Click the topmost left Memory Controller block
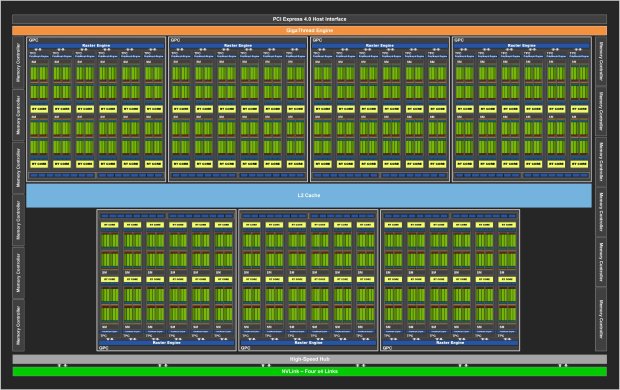The image size is (620, 390). (x=18, y=62)
